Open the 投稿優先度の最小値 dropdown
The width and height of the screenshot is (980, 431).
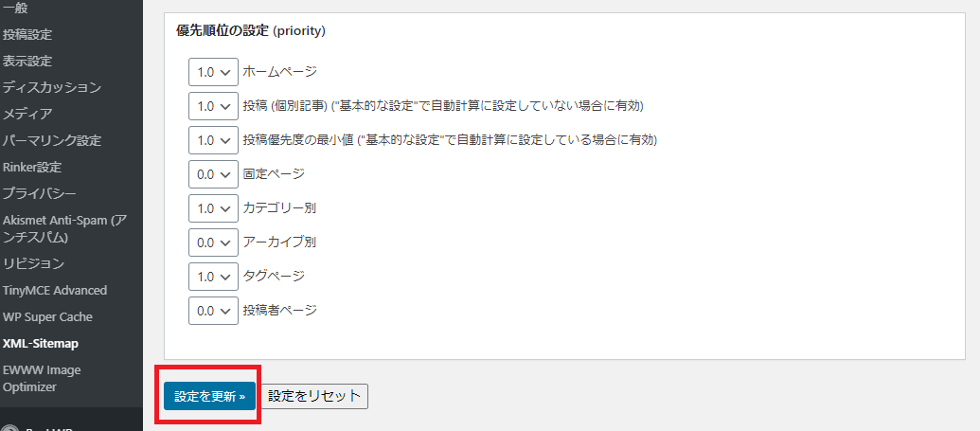tap(213, 140)
